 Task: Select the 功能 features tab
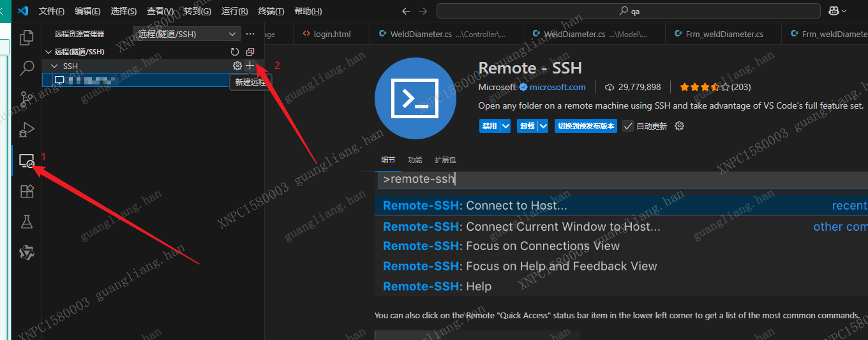pos(415,160)
